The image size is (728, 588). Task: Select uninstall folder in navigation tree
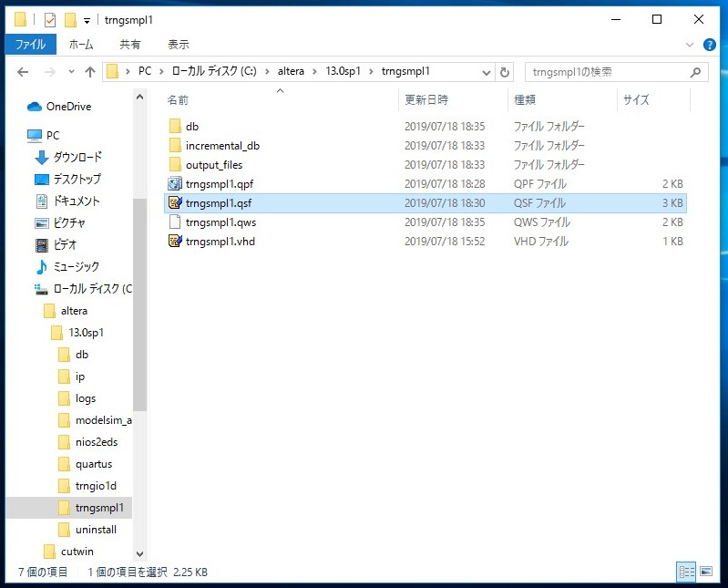click(87, 530)
